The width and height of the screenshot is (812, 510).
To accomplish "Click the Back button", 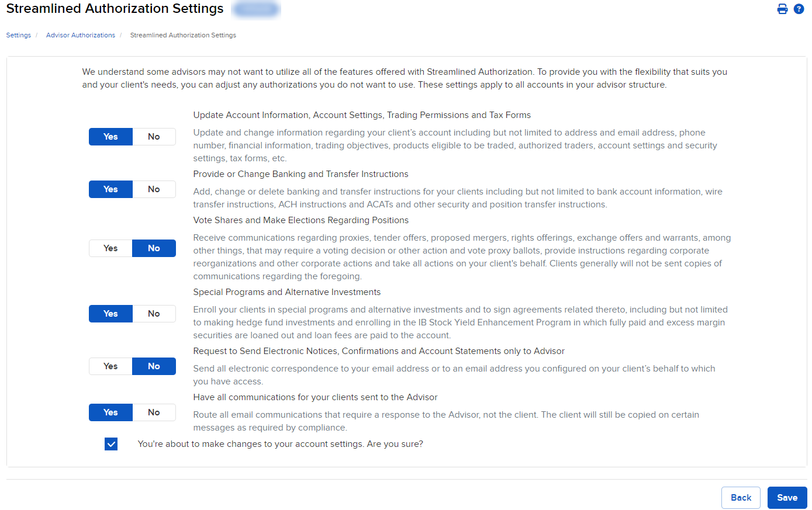I will coord(741,497).
